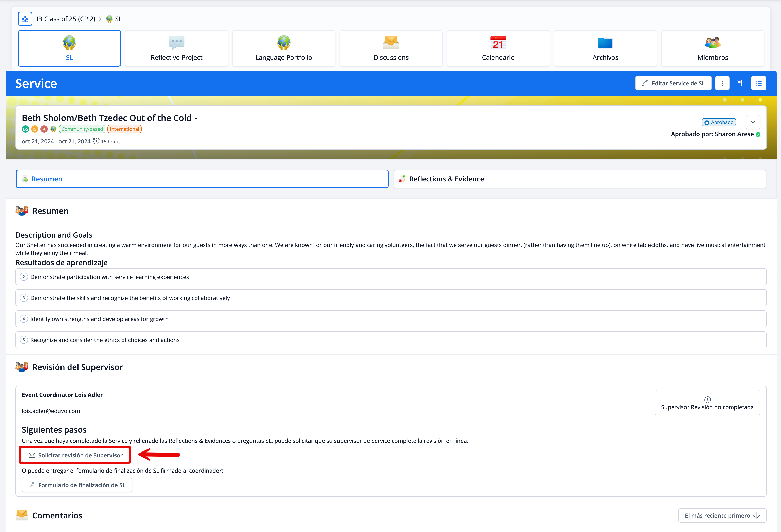The image size is (781, 532).
Task: Click learning outcome 3 working collaboratively row
Action: 390,298
